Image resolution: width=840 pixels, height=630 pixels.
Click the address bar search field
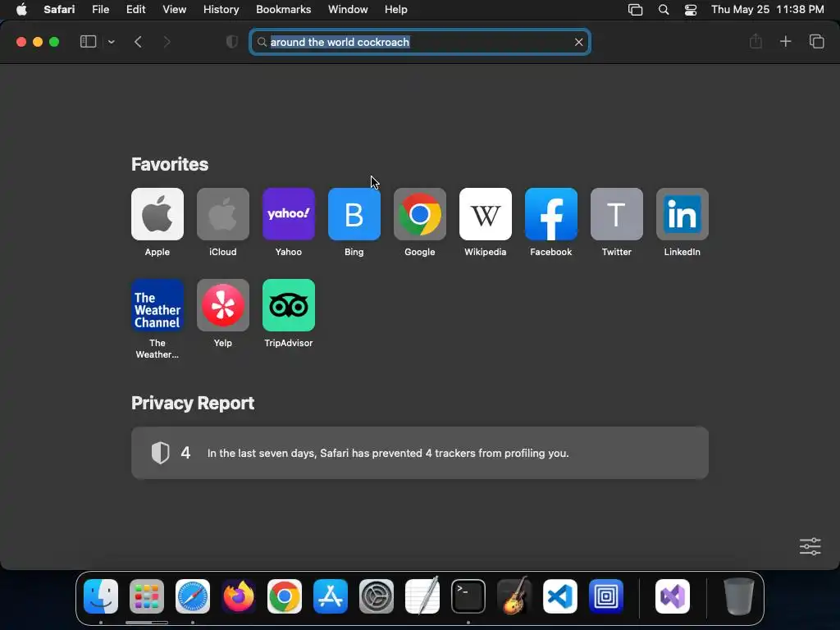pyautogui.click(x=419, y=42)
